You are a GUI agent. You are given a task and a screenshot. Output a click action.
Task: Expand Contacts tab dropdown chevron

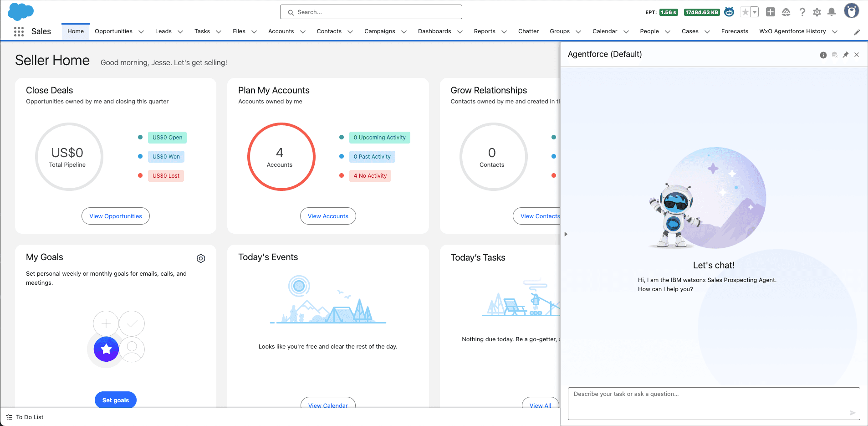click(x=350, y=32)
